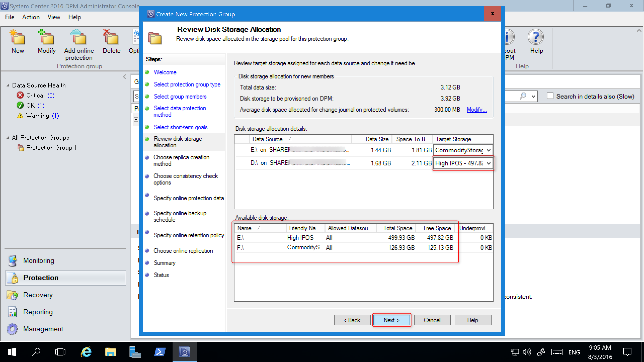644x362 pixels.
Task: Click the Next button to proceed
Action: 391,320
